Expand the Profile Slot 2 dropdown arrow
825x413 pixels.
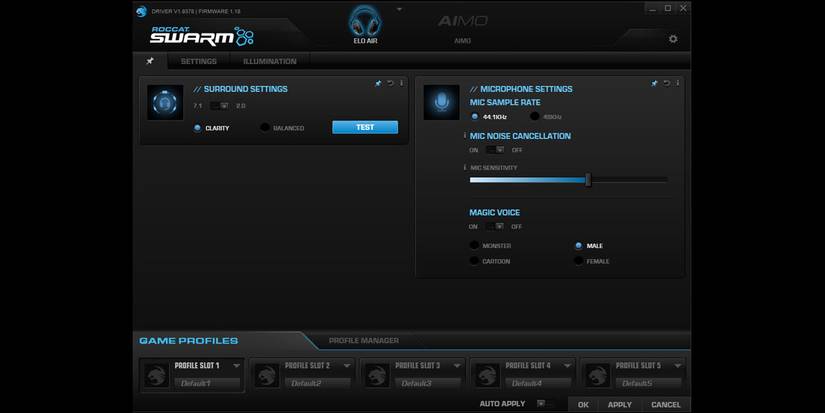pyautogui.click(x=347, y=366)
